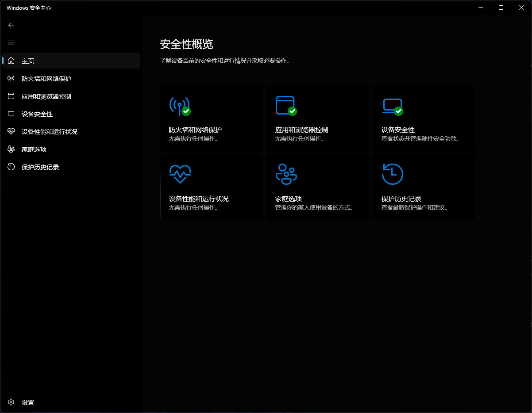The image size is (532, 413).
Task: Click the large heart pulse health tile icon
Action: click(180, 174)
